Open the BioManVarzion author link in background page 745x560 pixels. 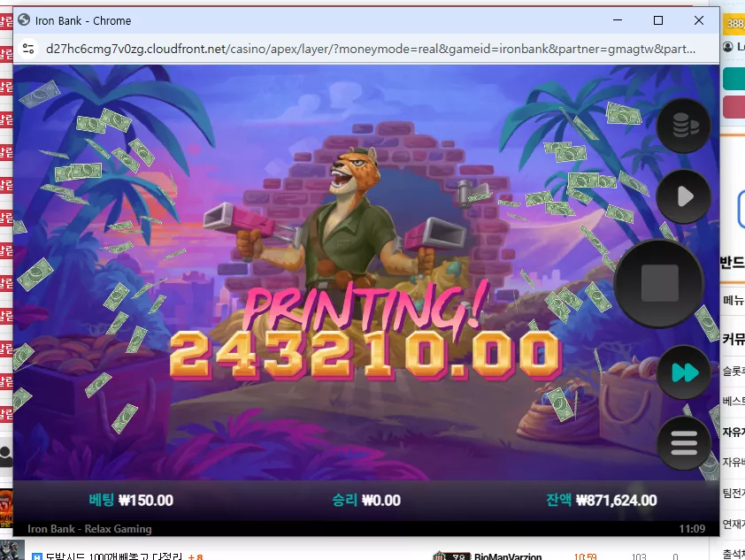508,556
